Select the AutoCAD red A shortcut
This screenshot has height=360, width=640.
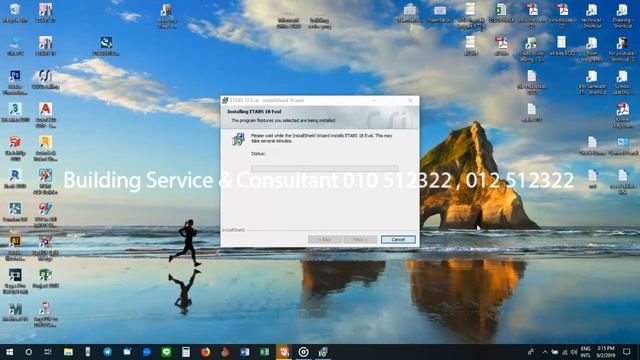[46, 115]
